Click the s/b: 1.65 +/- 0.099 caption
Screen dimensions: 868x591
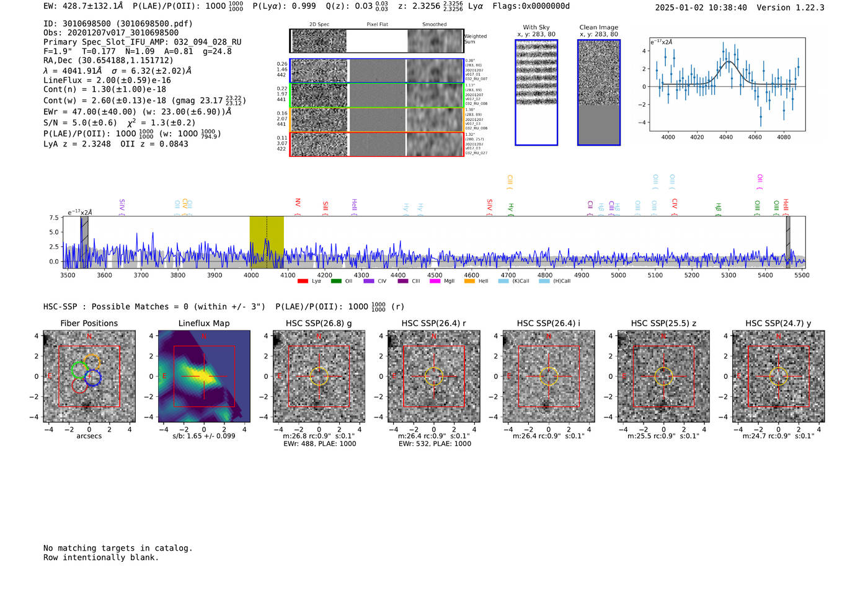point(204,436)
